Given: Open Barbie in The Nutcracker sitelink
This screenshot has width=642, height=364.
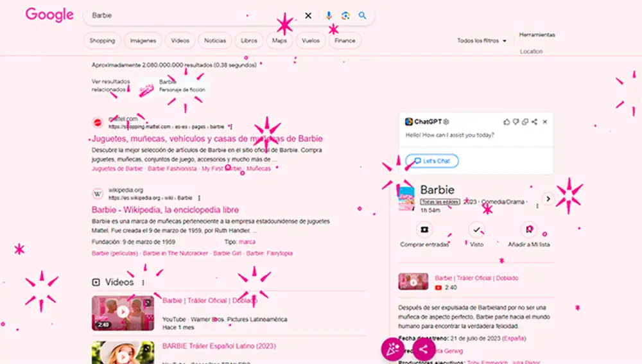Looking at the screenshot, I should pyautogui.click(x=175, y=254).
